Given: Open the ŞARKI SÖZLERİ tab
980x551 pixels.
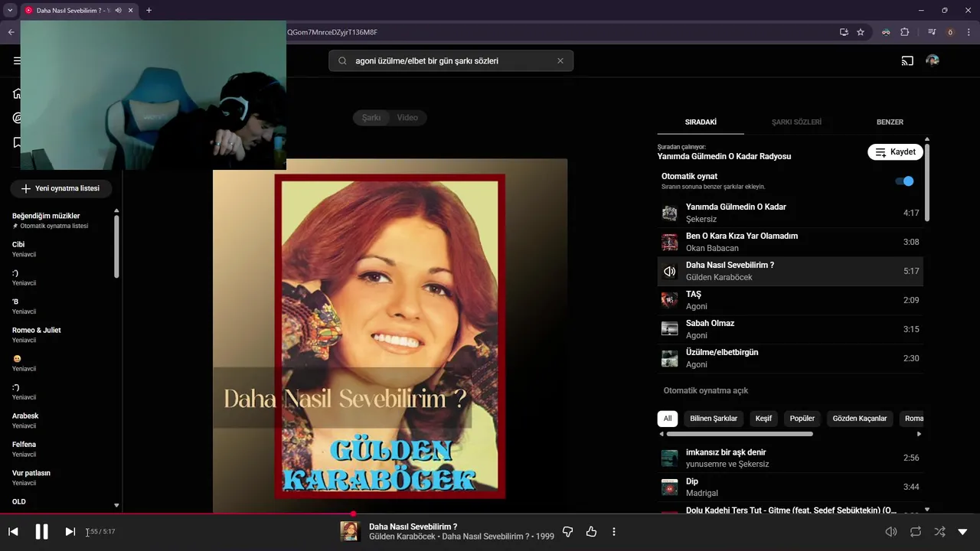Looking at the screenshot, I should [796, 122].
